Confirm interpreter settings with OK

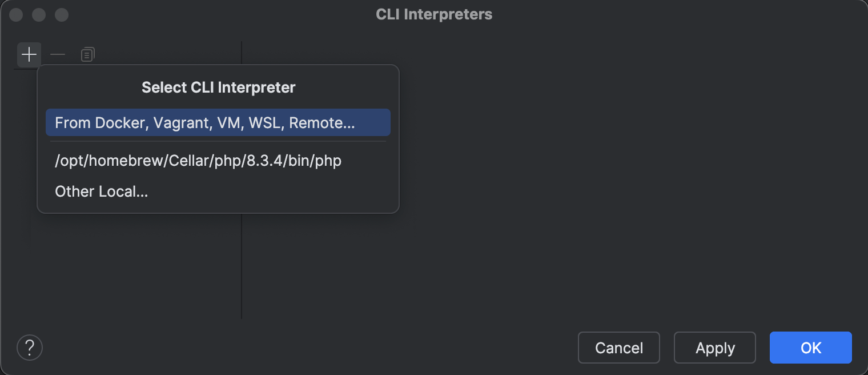pos(810,347)
